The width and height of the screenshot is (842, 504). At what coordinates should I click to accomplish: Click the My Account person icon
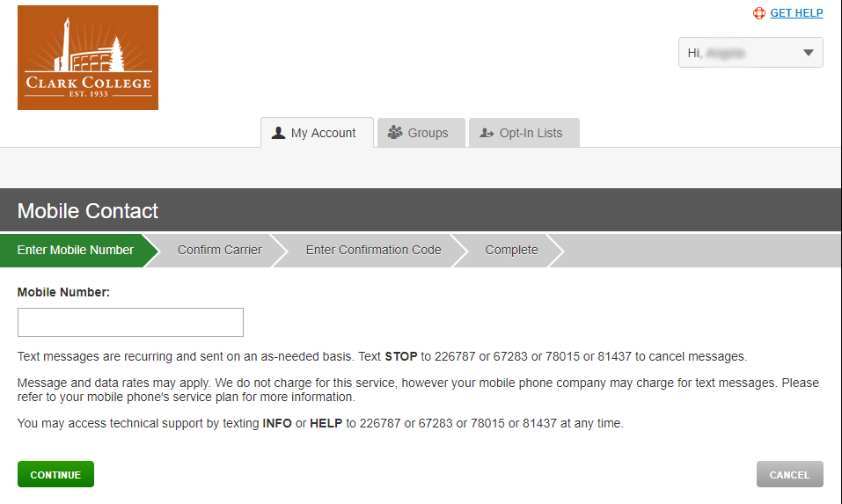point(278,133)
